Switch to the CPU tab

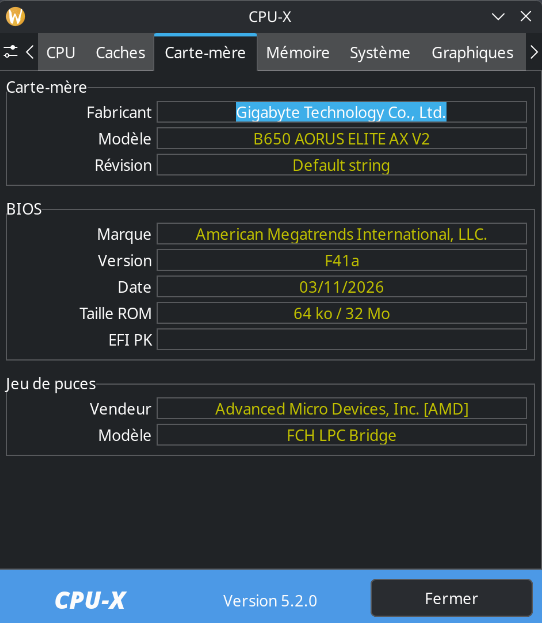point(60,52)
